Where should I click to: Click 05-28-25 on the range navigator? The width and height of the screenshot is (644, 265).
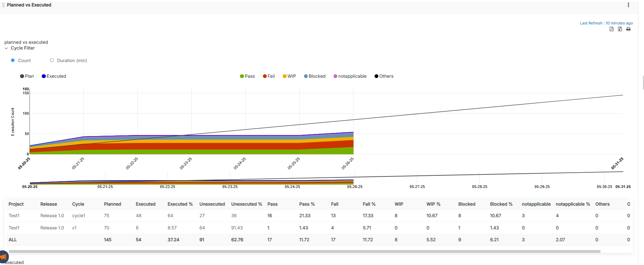point(479,187)
